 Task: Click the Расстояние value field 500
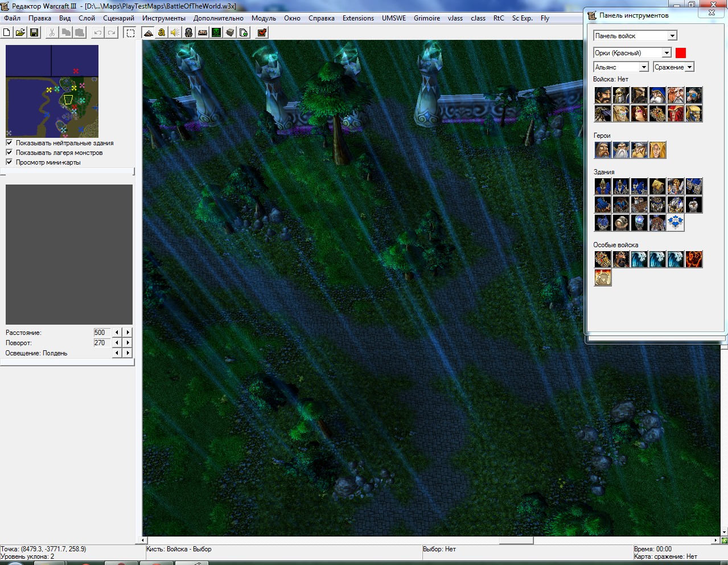(101, 333)
